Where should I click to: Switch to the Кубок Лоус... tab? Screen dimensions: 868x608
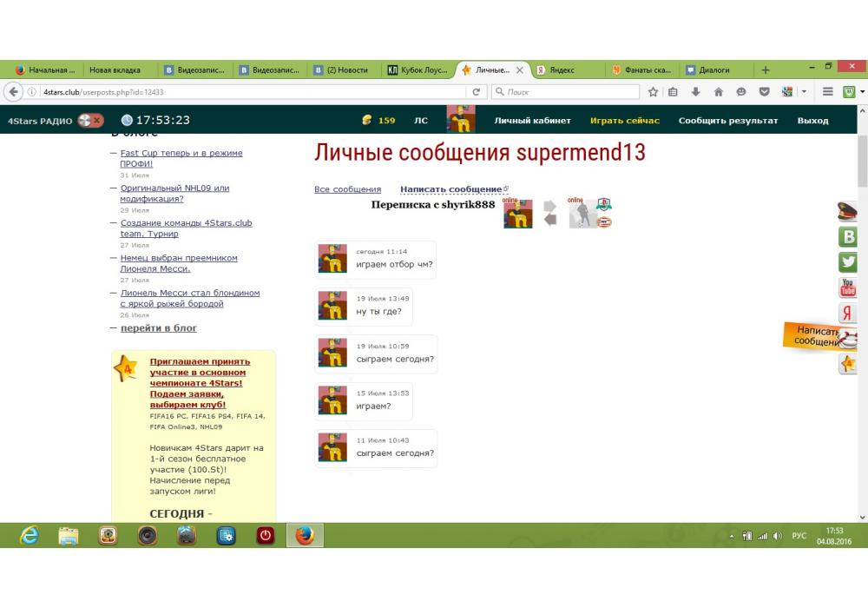(x=418, y=70)
